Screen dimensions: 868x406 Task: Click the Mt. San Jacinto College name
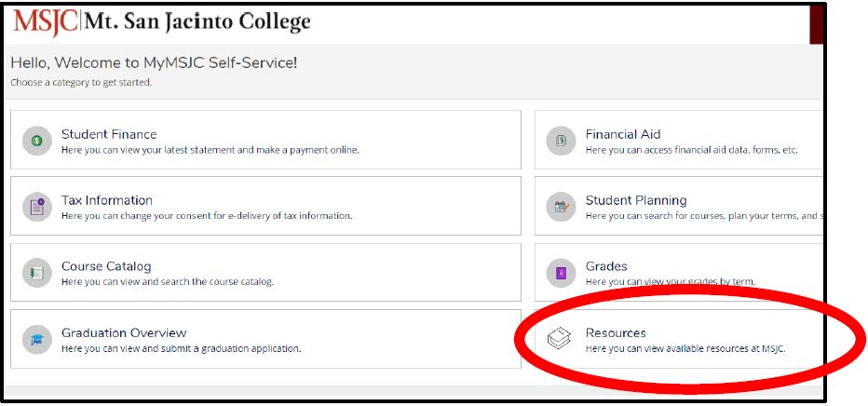(198, 21)
